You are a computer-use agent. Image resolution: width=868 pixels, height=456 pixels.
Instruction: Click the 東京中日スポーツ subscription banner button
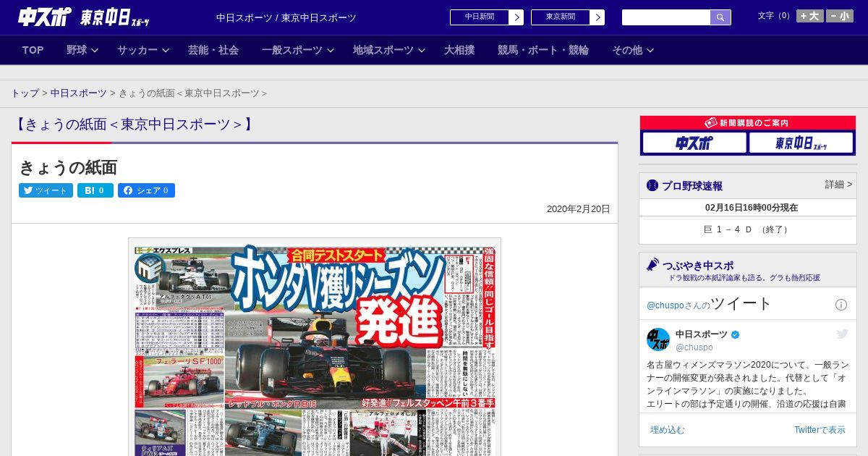click(801, 143)
